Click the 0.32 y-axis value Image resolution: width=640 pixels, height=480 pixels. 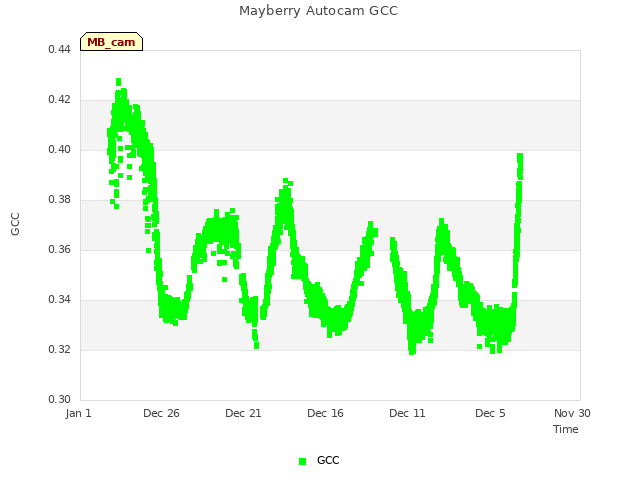click(60, 349)
